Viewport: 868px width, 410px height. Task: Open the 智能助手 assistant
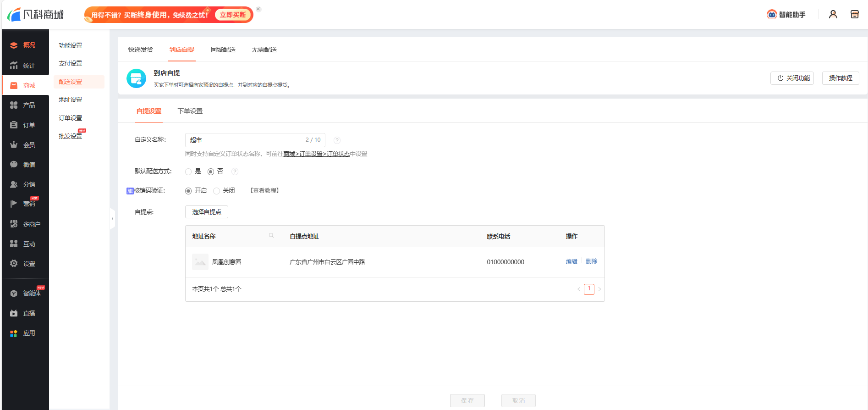tap(786, 15)
